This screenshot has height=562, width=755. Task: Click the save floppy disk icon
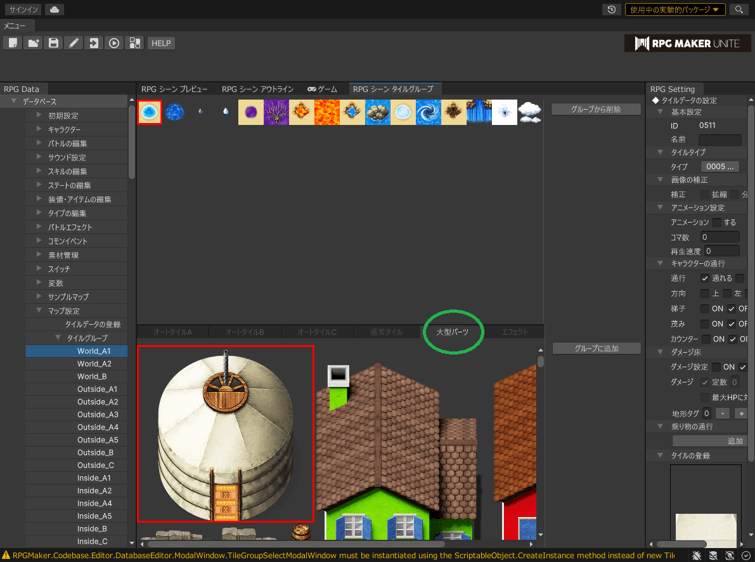point(53,43)
